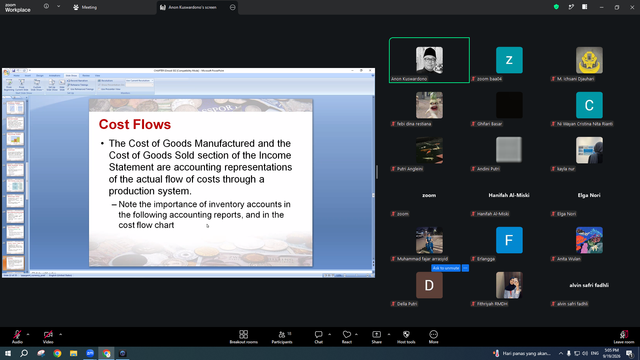Click Record Narration in PowerPoint ribbon

click(78, 81)
